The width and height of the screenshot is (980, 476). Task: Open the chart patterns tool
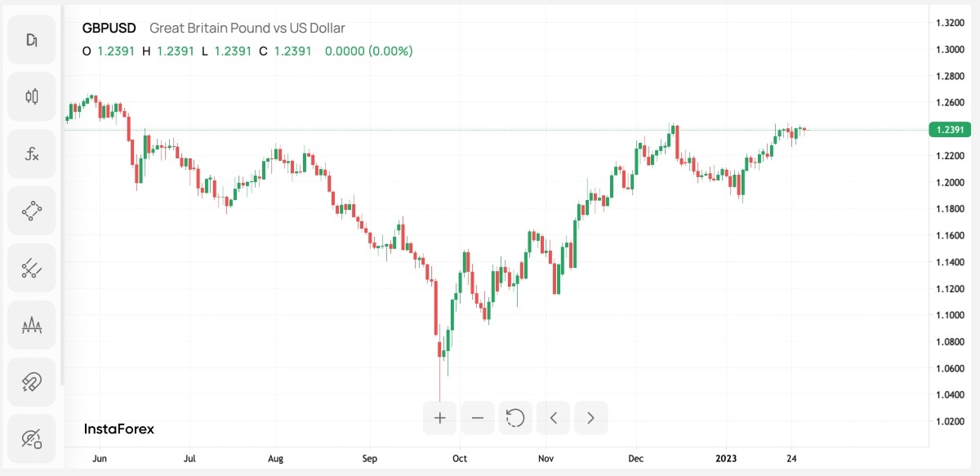click(x=32, y=325)
